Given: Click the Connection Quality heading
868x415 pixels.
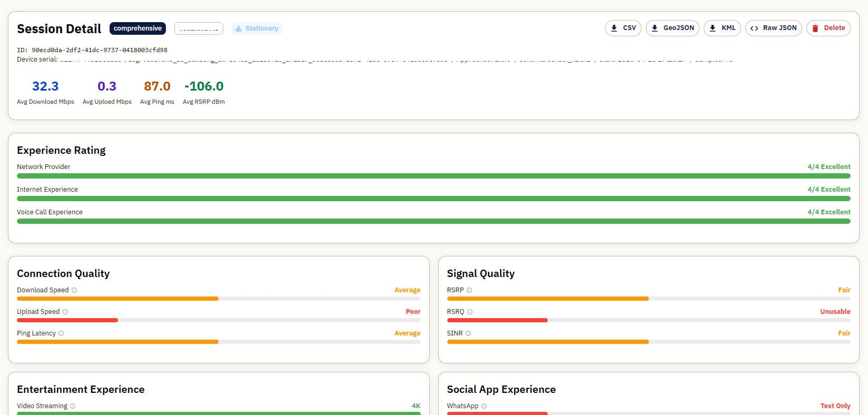Looking at the screenshot, I should (63, 273).
